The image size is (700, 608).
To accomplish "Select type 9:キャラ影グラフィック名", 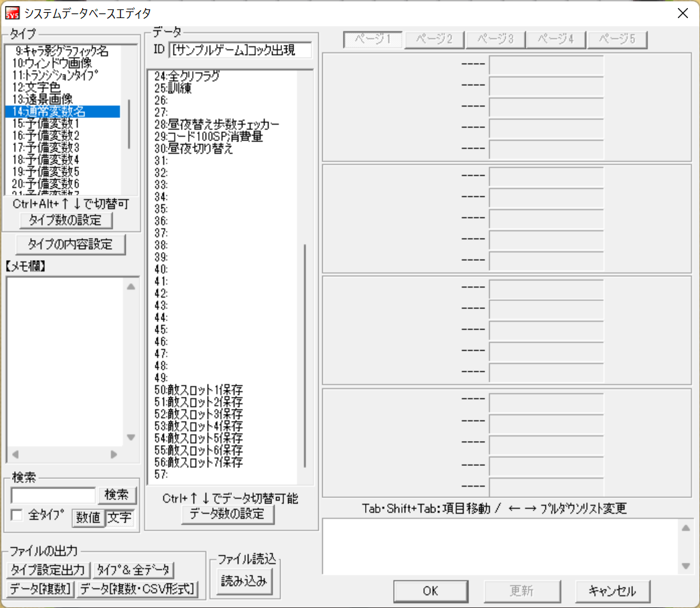I will pyautogui.click(x=62, y=51).
